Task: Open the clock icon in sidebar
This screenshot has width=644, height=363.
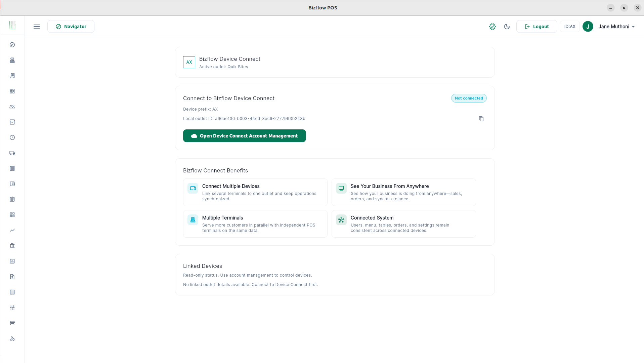Action: [12, 137]
